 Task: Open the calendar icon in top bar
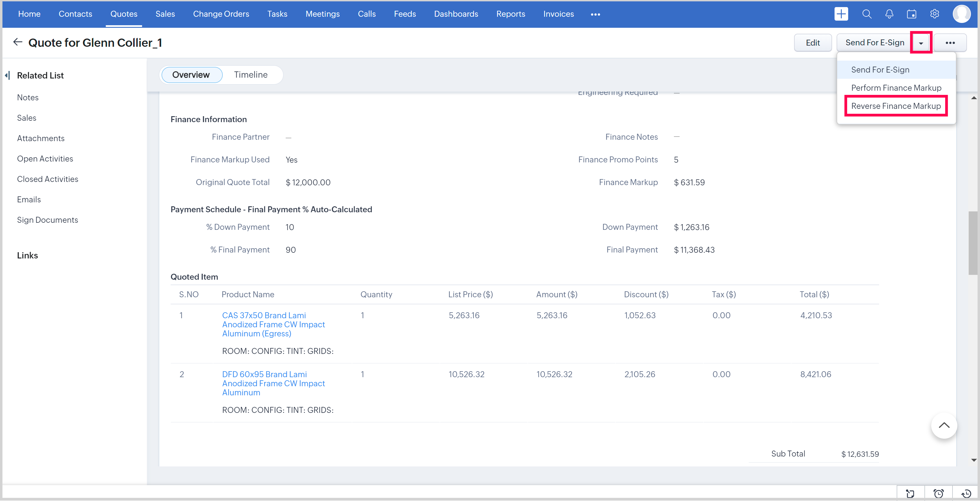click(911, 14)
